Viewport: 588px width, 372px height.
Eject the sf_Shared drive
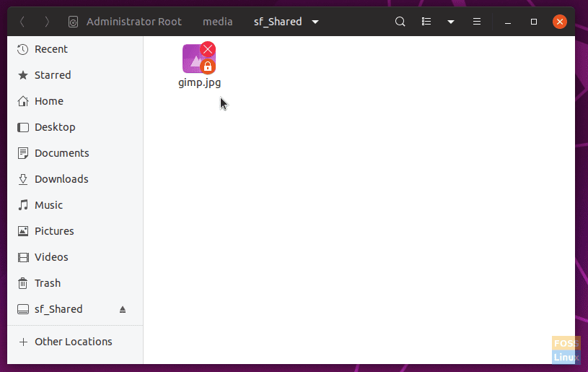[x=123, y=309]
